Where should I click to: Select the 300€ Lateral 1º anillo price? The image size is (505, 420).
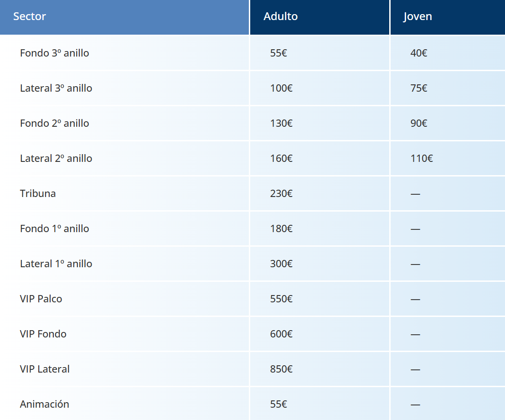[281, 264]
